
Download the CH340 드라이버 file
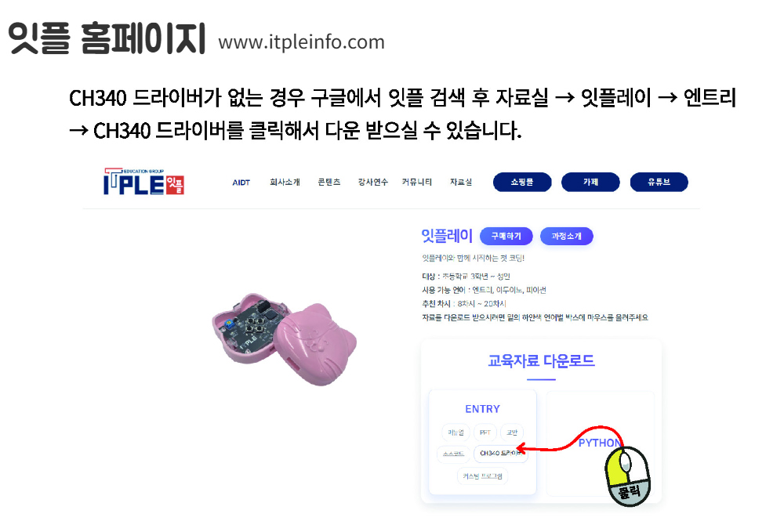coord(500,453)
